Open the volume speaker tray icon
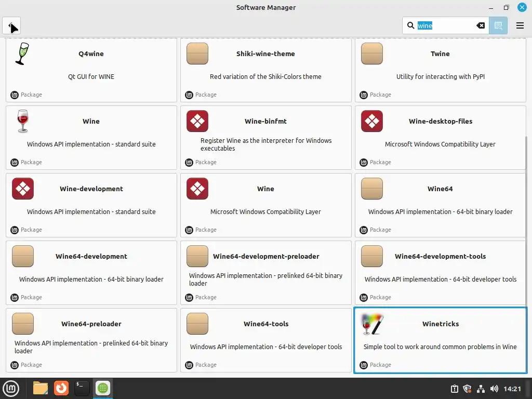 (x=494, y=389)
